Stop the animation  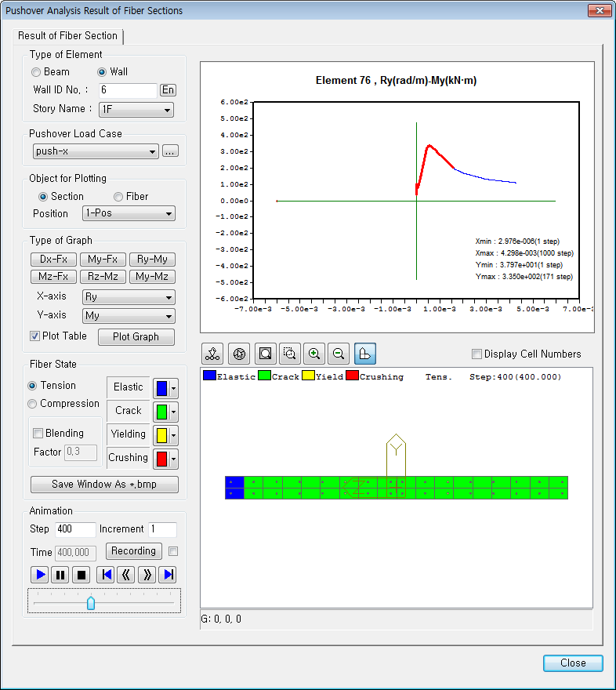click(x=82, y=575)
